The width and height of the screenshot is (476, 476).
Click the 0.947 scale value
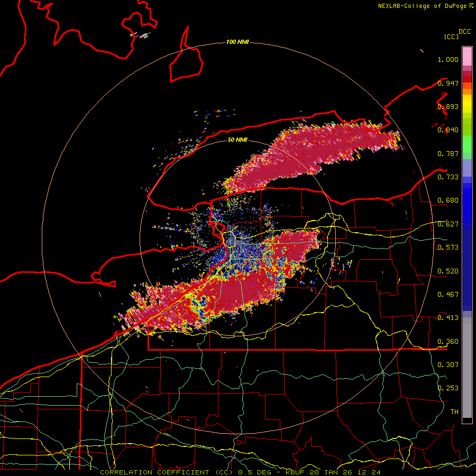tap(448, 83)
